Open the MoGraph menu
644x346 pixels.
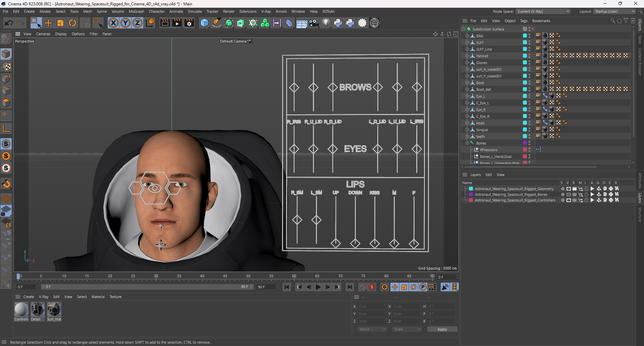click(x=136, y=11)
